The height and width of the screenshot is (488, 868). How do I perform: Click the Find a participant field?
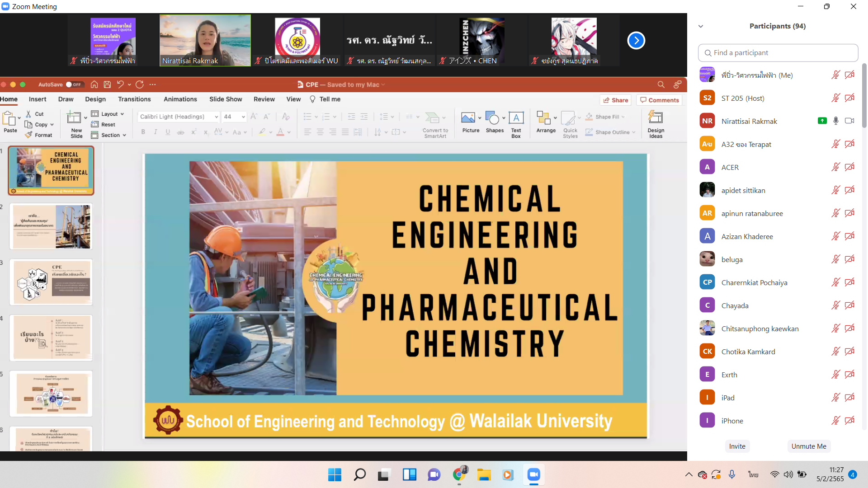coord(778,53)
